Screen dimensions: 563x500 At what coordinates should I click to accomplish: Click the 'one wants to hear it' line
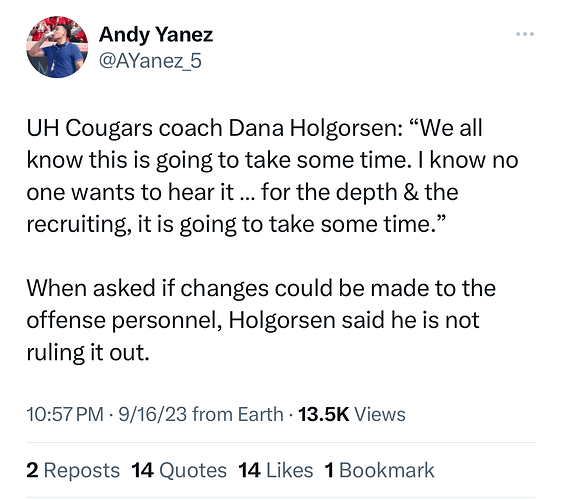coord(130,192)
